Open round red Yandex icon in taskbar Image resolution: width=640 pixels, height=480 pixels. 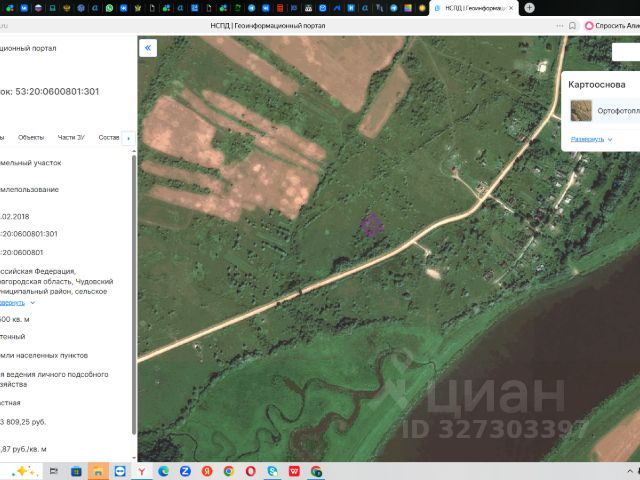(x=207, y=471)
